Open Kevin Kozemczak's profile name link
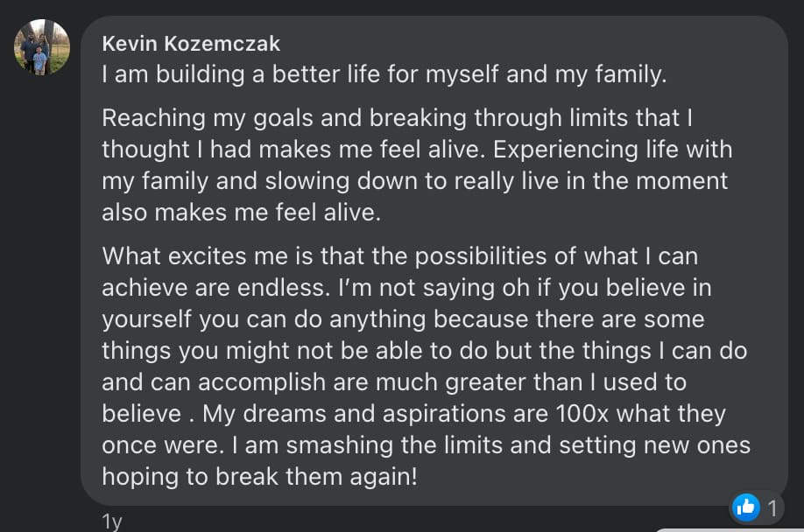The height and width of the screenshot is (532, 804). 191,44
